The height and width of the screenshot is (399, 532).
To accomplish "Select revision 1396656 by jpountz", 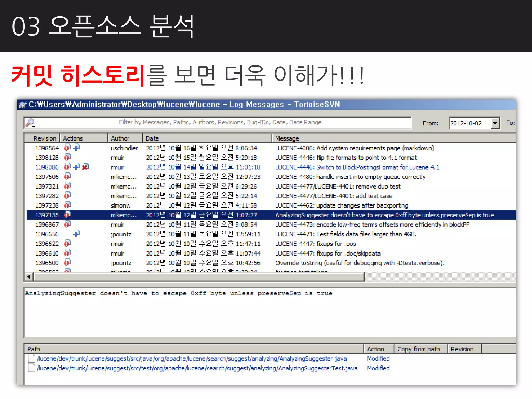I will (271, 234).
